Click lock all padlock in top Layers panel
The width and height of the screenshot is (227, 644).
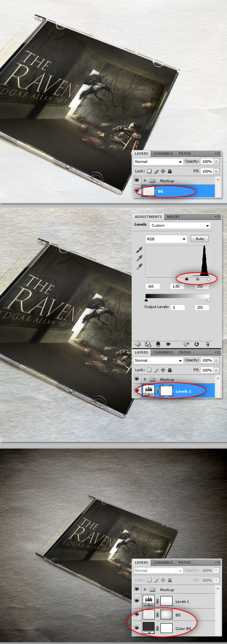click(170, 171)
